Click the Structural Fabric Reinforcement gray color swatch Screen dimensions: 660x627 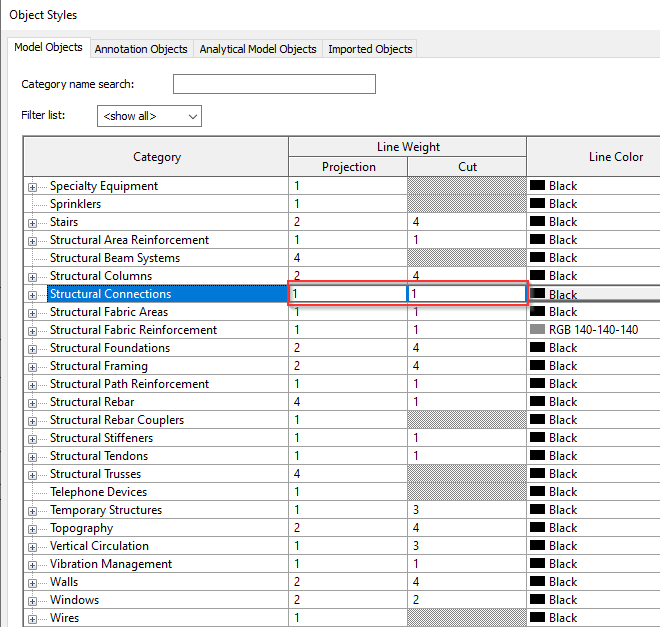pyautogui.click(x=536, y=330)
